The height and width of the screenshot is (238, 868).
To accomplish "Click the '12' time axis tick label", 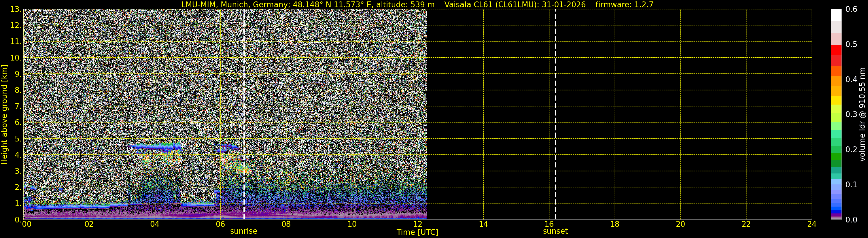I will tap(417, 224).
